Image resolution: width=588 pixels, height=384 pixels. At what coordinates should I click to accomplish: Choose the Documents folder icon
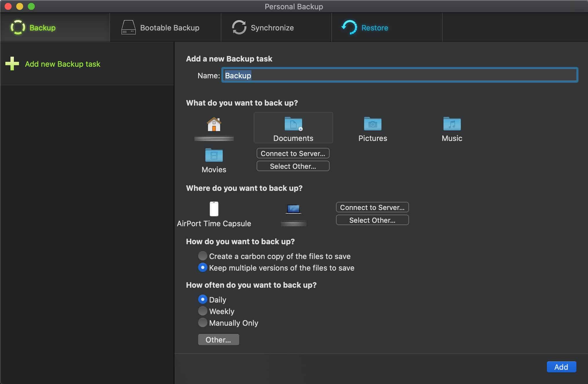click(x=293, y=124)
